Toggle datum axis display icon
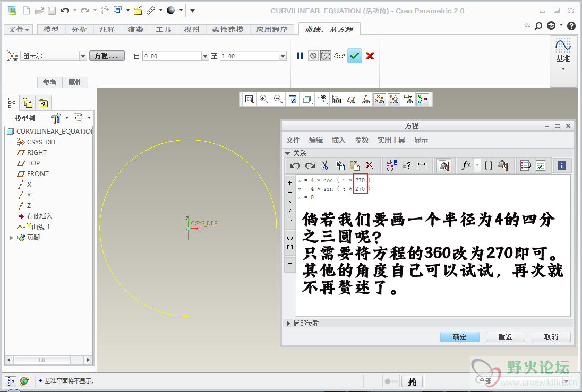The width and height of the screenshot is (582, 392). pos(365,99)
